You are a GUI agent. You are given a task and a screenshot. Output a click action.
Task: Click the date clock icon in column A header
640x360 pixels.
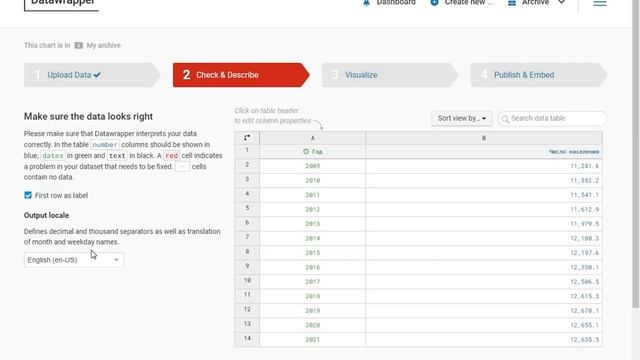306,151
